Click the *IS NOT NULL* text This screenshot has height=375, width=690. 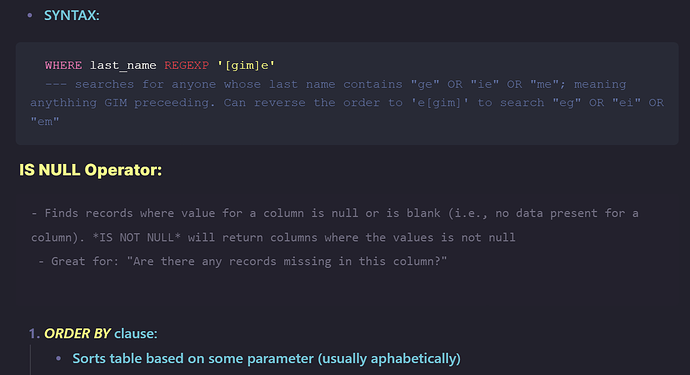click(x=136, y=238)
